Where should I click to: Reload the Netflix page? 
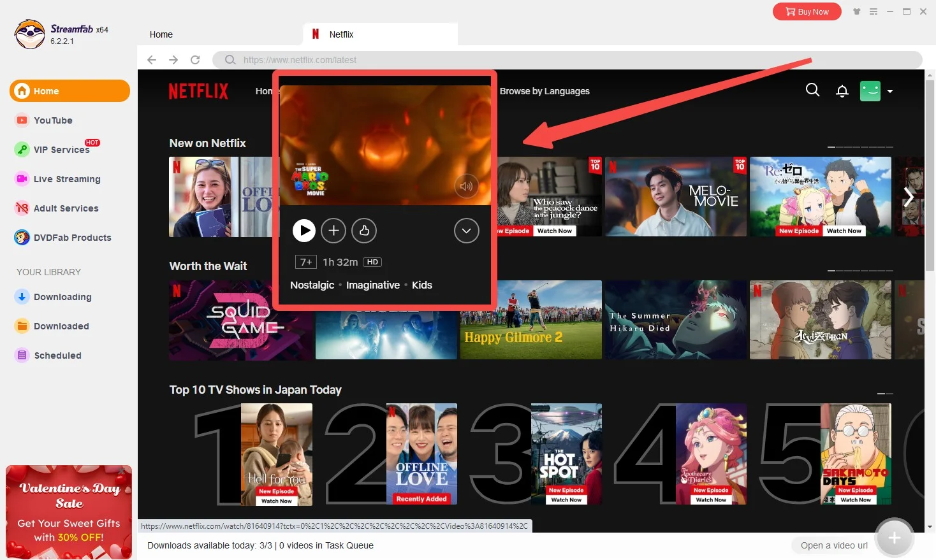tap(195, 60)
